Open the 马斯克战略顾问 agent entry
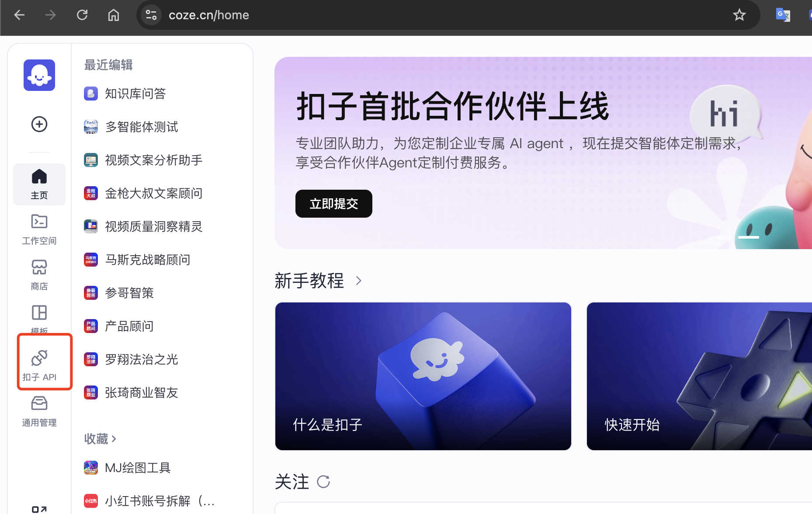 (x=147, y=259)
